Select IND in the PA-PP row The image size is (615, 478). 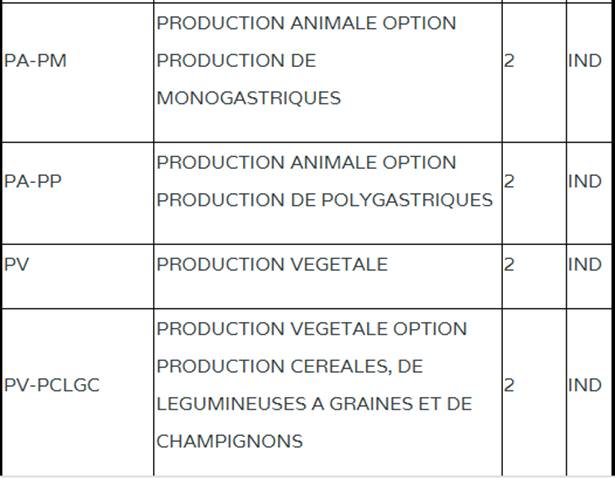point(584,182)
